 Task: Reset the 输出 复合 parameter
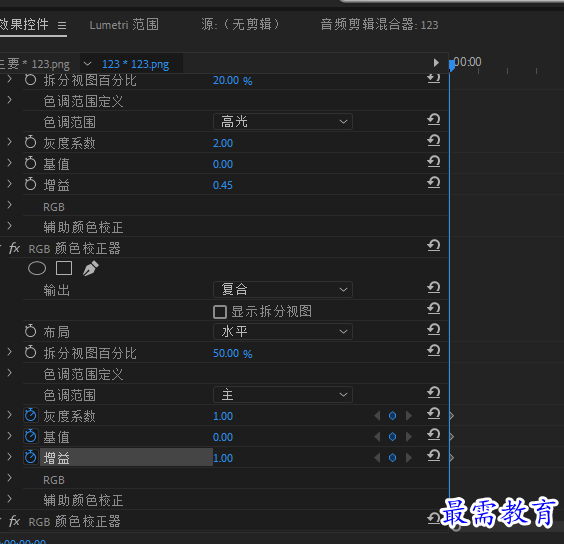tap(434, 287)
